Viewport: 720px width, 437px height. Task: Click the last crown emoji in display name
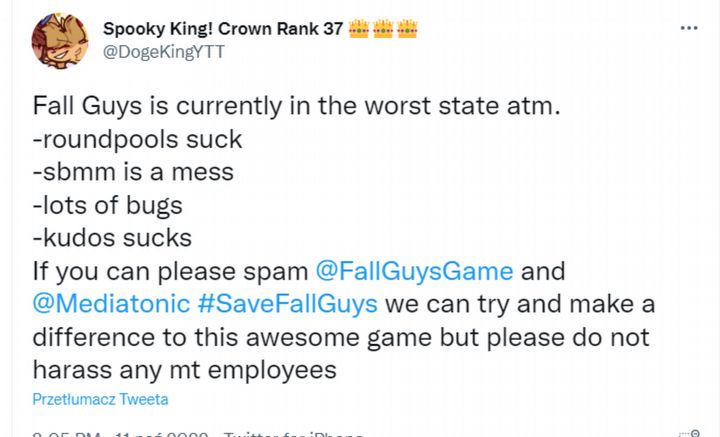(406, 29)
